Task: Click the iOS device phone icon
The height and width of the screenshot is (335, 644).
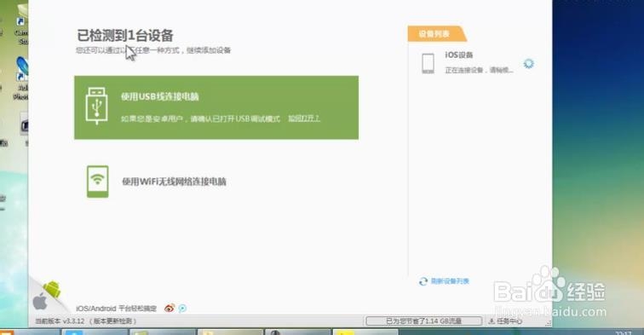Action: (x=428, y=63)
